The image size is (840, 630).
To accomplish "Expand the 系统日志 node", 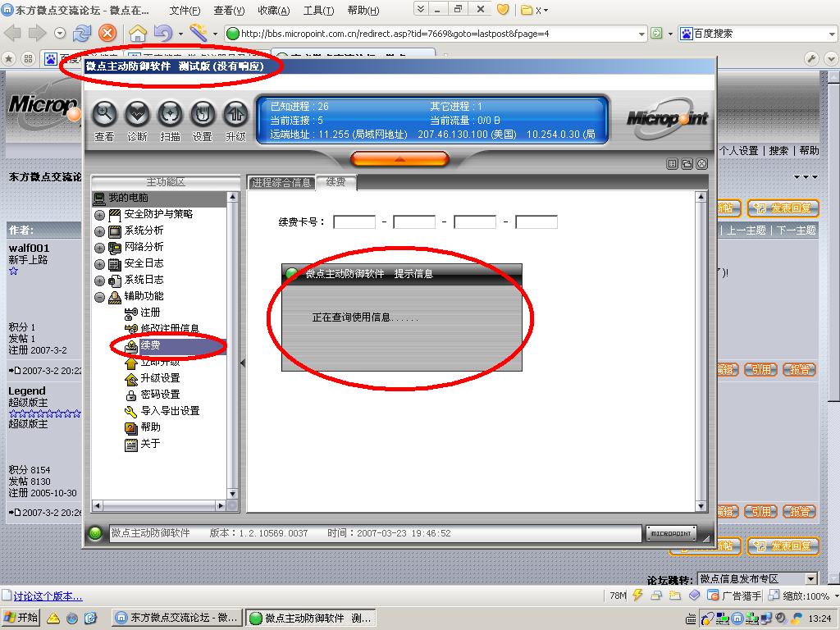I will pos(99,281).
